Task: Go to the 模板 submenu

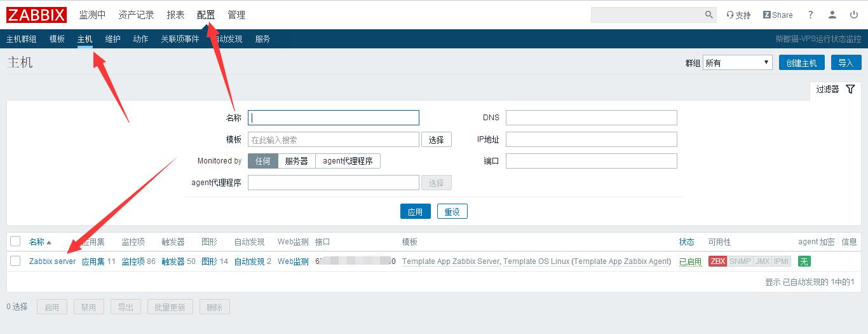Action: [57, 39]
